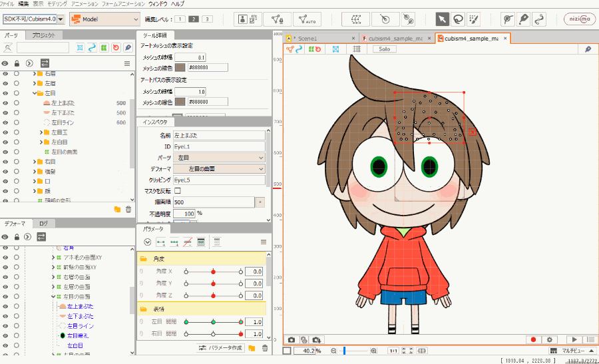
Task: Play the animation preview in the canvas
Action: (x=574, y=339)
